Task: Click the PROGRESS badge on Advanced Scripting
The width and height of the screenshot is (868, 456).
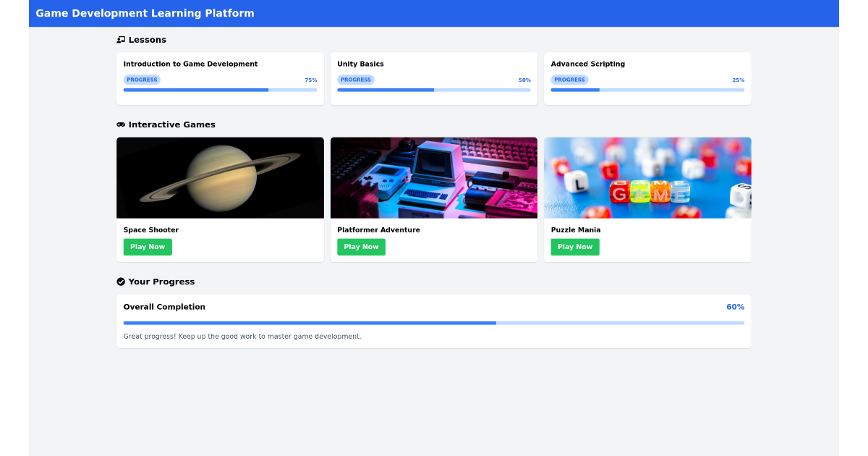Action: coord(569,80)
